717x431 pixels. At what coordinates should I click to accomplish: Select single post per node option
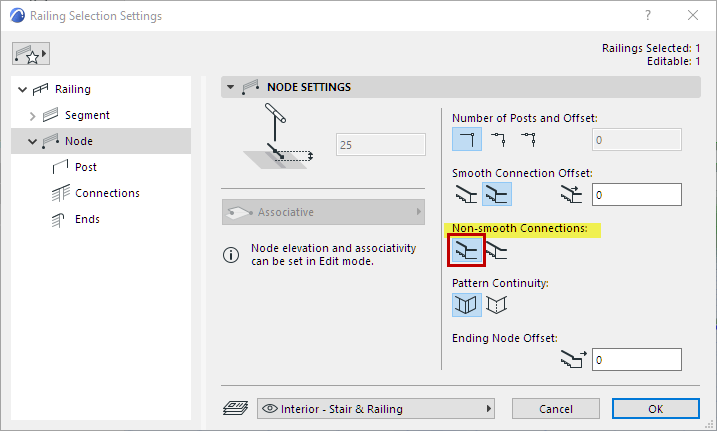click(467, 139)
